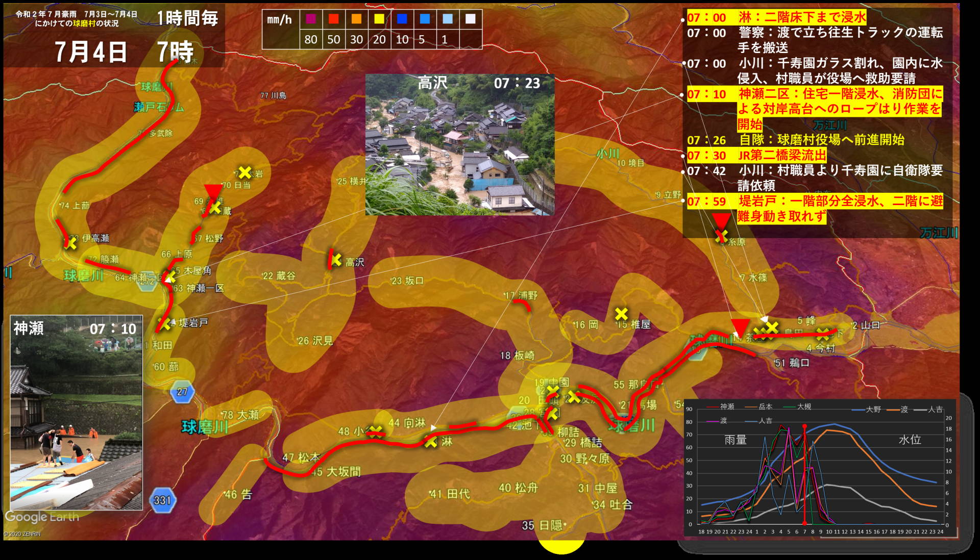The width and height of the screenshot is (980, 560).
Task: Click the 23 坂口 place label
Action: tap(407, 281)
